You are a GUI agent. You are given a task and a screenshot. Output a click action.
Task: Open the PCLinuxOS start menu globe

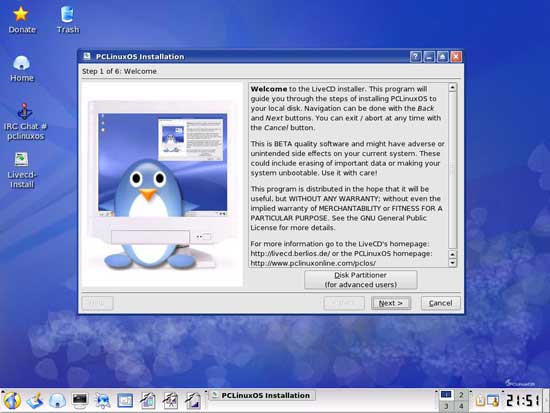tap(12, 400)
